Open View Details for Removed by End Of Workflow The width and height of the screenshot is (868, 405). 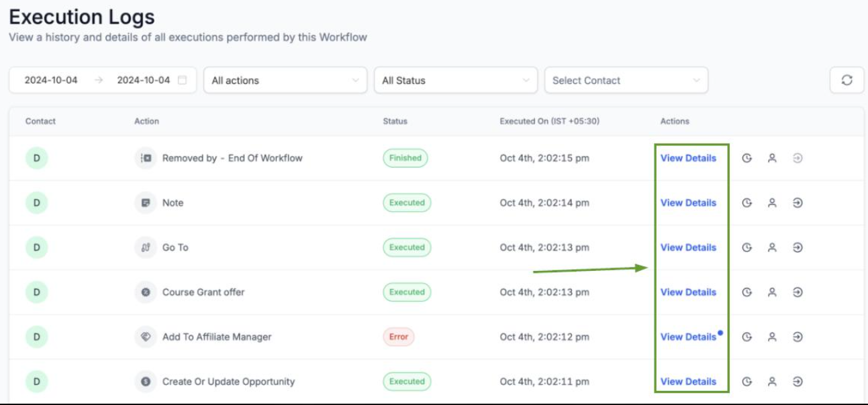point(688,158)
